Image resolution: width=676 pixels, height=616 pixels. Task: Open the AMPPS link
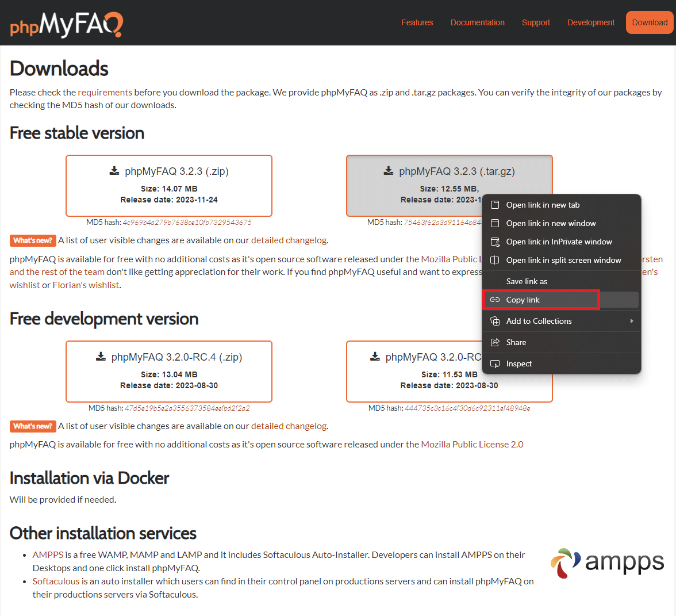click(48, 554)
